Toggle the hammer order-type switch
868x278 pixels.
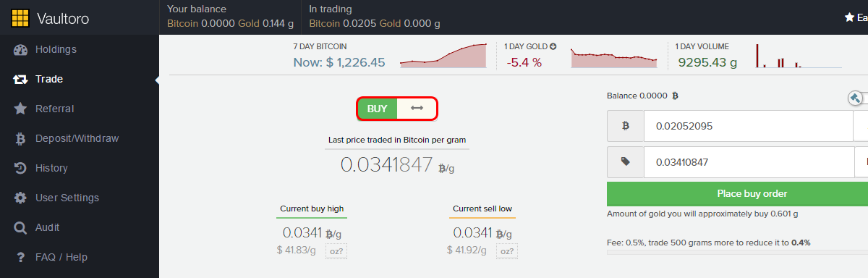857,97
